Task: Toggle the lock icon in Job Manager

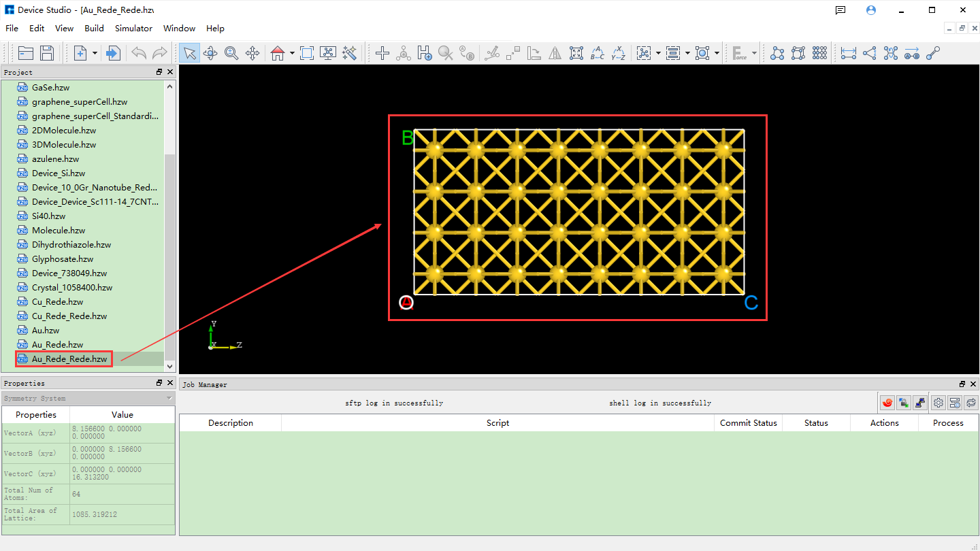Action: point(903,402)
